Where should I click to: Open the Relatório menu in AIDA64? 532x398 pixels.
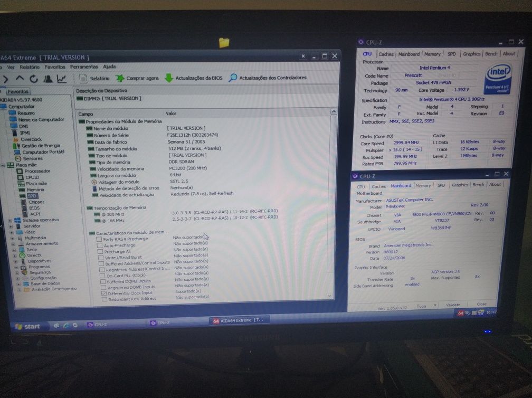29,67
